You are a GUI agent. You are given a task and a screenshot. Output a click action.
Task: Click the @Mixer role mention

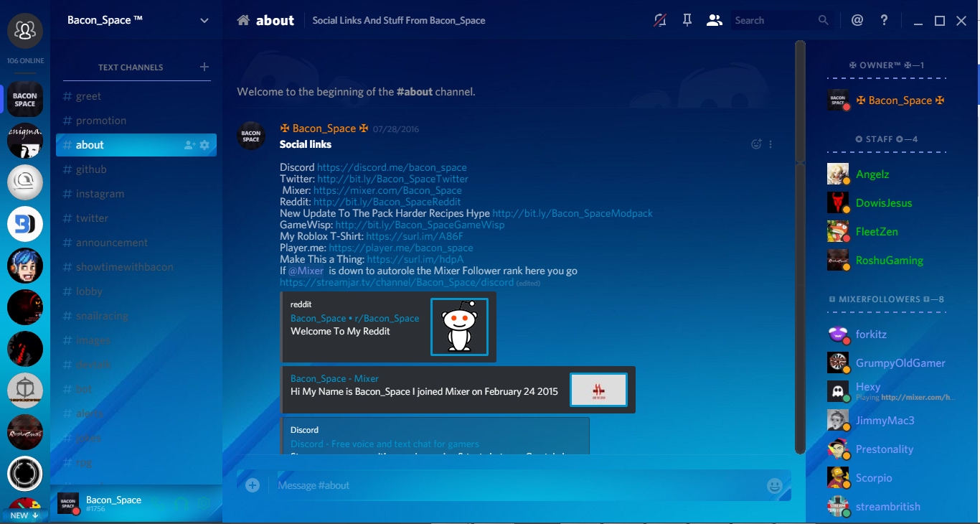click(x=306, y=271)
